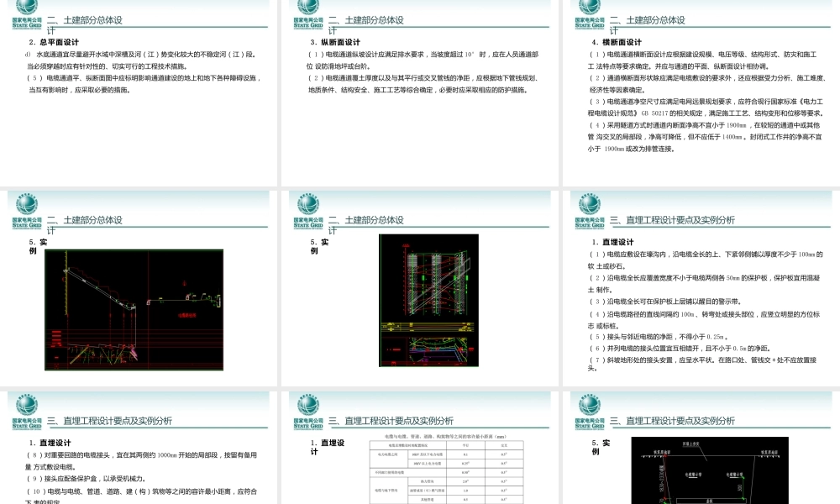Select the '2. 总平面设计' heading
840x504 pixels.
pos(54,42)
